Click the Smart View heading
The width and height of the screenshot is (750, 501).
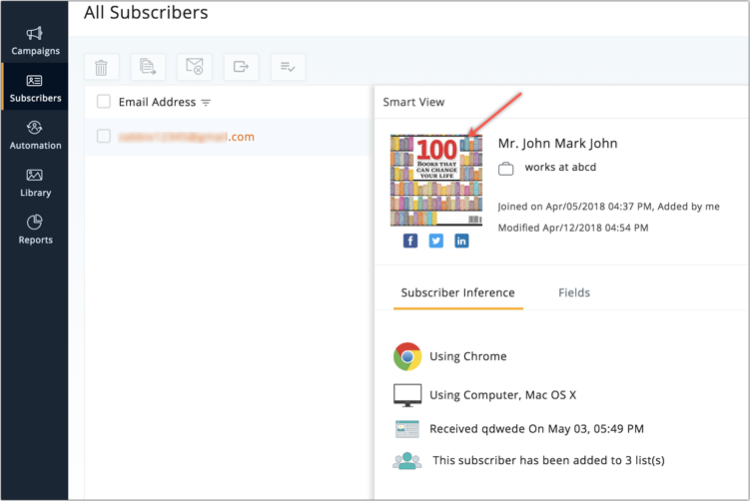pyautogui.click(x=414, y=102)
